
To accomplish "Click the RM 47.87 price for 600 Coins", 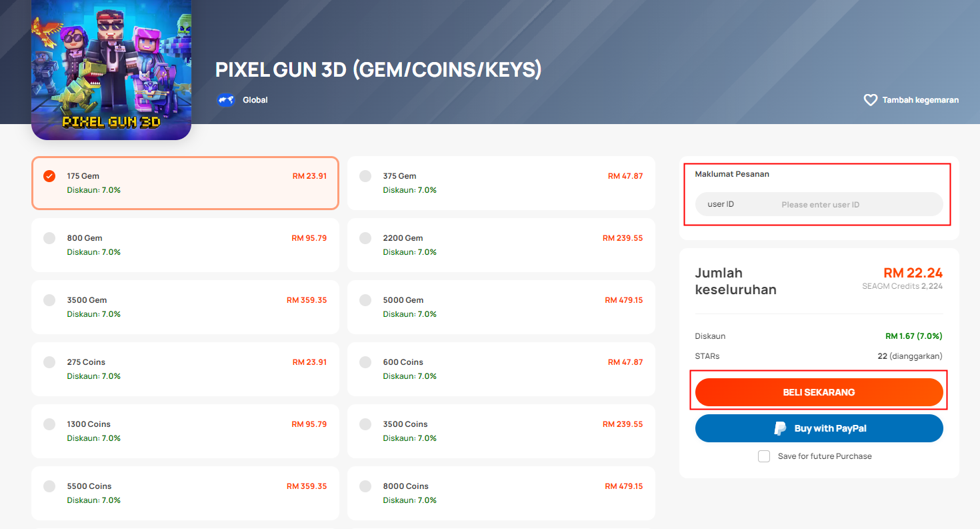I will (625, 362).
